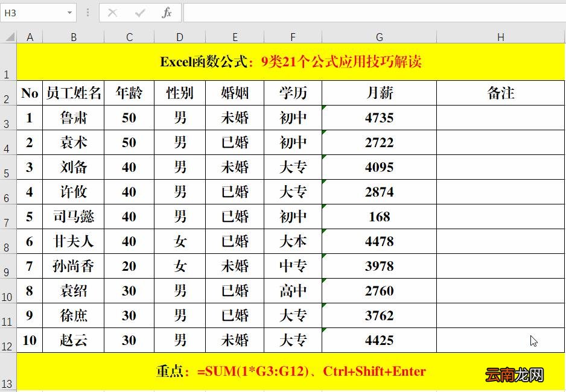Click salary cell 2760
This screenshot has height=392, width=566.
click(380, 291)
